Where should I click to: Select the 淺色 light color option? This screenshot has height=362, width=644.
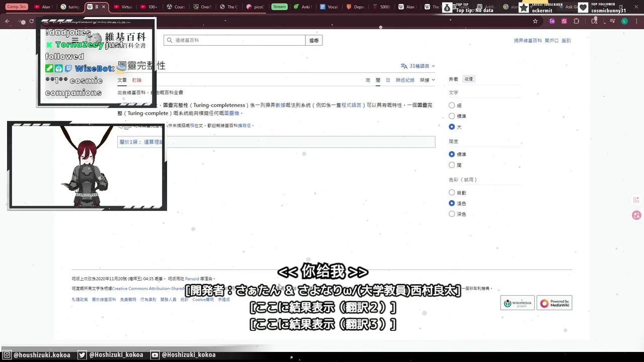pos(452,203)
